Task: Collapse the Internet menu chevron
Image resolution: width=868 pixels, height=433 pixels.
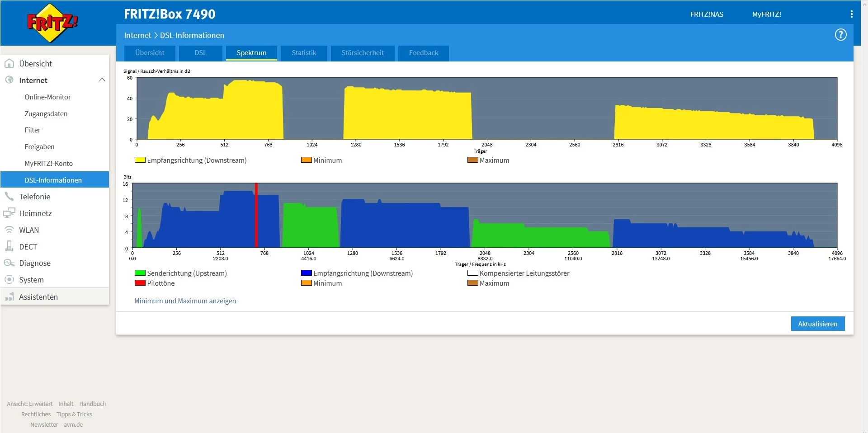Action: [102, 80]
